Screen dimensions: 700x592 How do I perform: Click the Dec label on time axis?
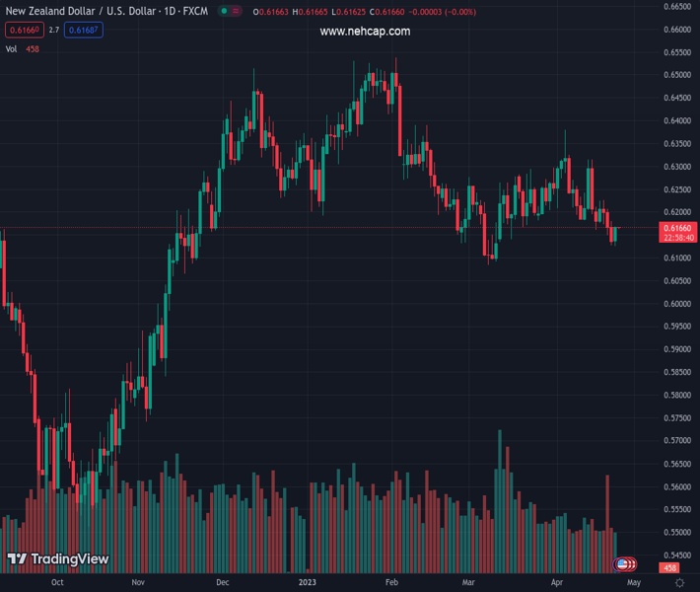click(223, 583)
